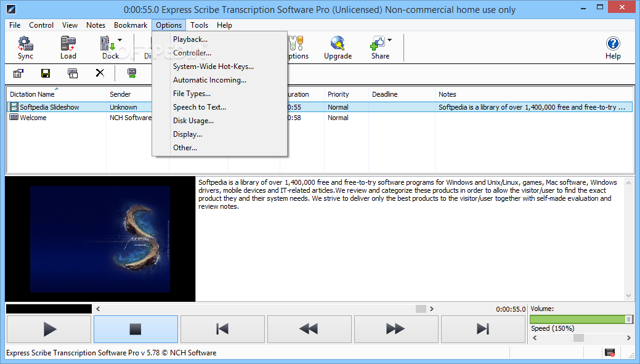Click the Upgrade toolbar icon

(x=338, y=48)
